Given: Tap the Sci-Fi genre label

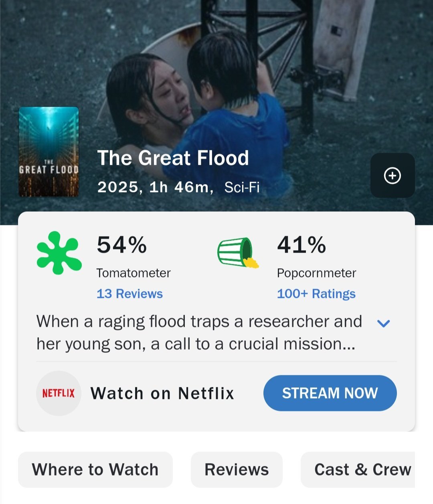Looking at the screenshot, I should click(242, 187).
